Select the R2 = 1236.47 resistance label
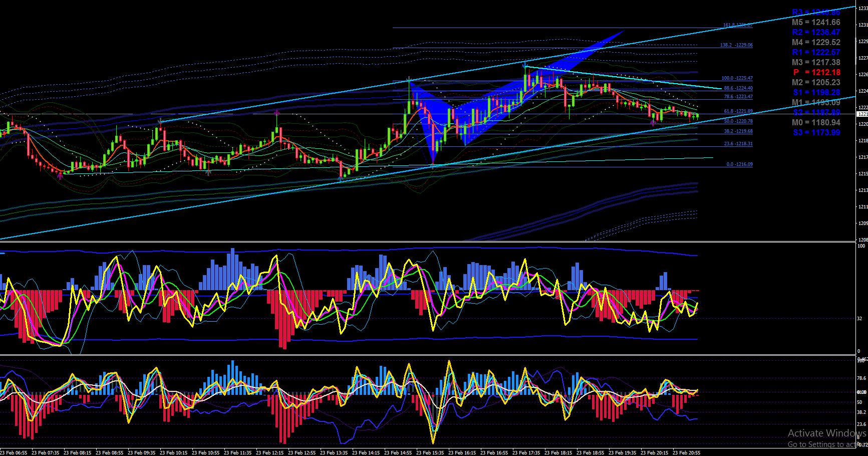 click(816, 32)
